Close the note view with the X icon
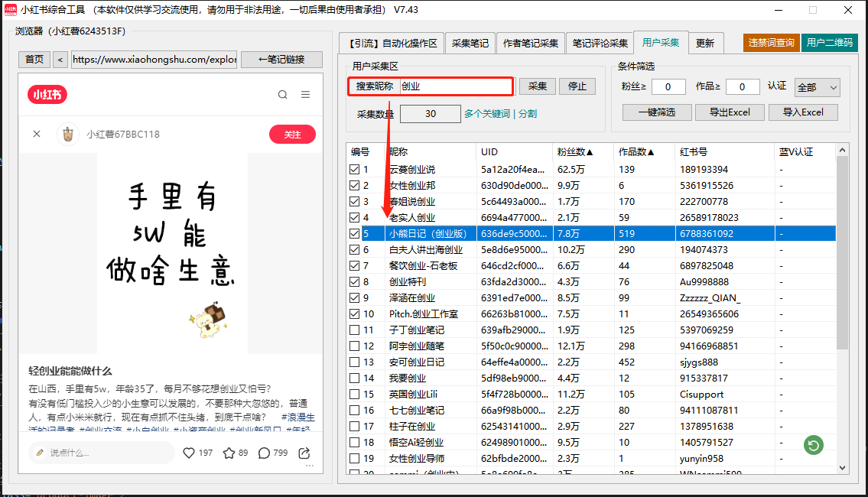The width and height of the screenshot is (868, 497). (37, 133)
